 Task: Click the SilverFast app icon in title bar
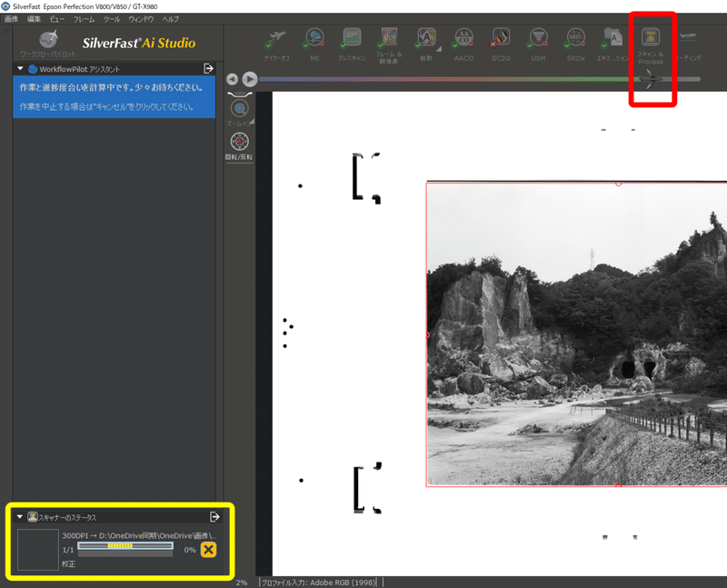click(x=5, y=6)
